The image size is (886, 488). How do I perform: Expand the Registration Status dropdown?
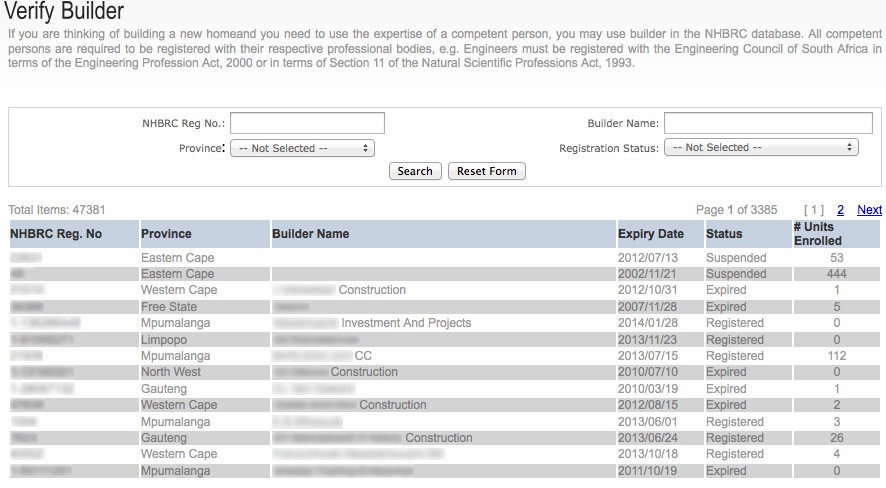point(761,147)
